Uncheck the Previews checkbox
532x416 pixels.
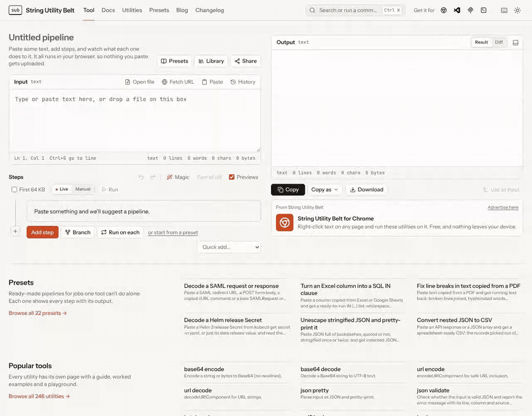click(232, 177)
